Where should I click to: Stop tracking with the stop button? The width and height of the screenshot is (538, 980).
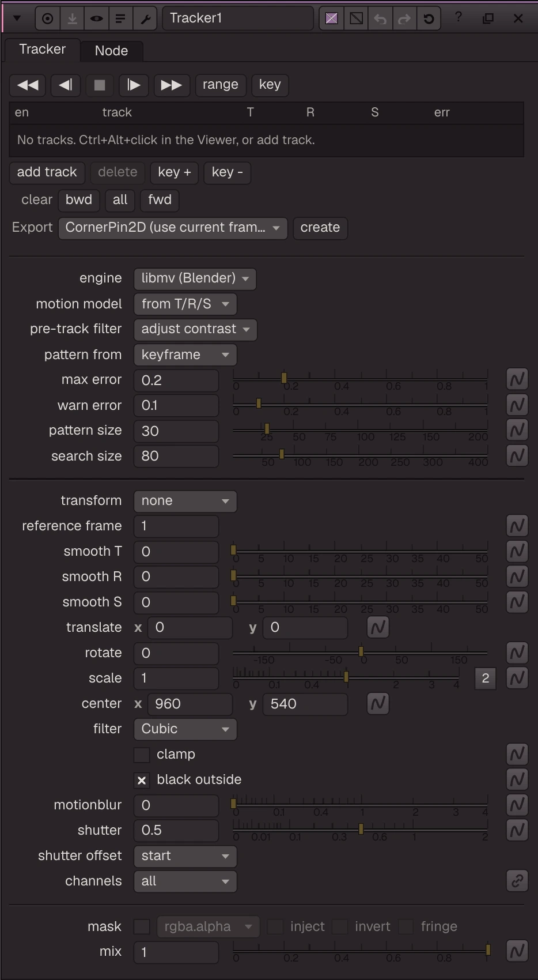(x=99, y=85)
